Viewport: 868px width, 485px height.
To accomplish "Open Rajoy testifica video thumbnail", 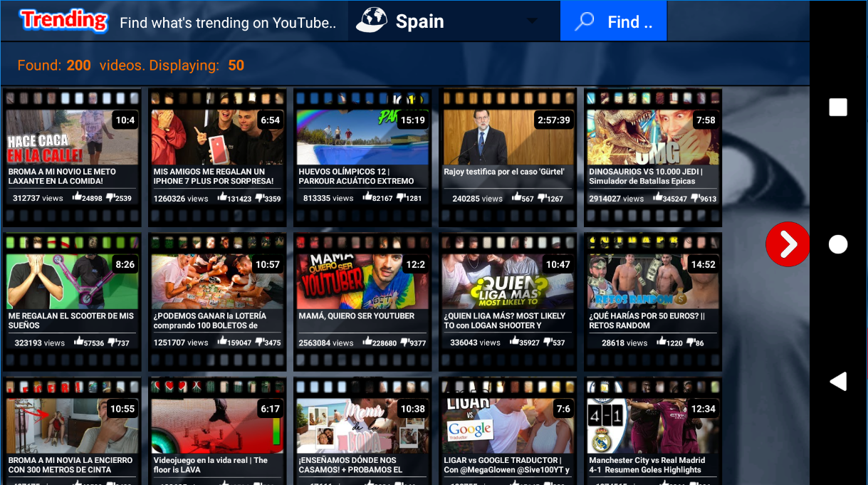I will [508, 137].
